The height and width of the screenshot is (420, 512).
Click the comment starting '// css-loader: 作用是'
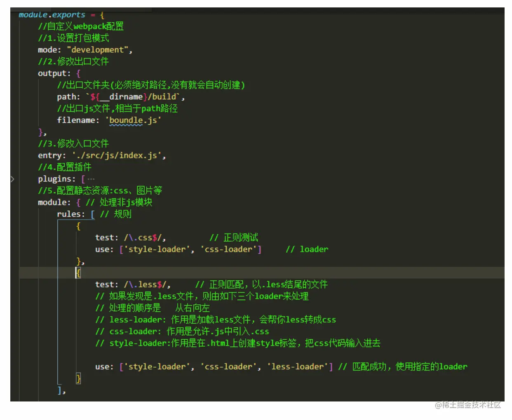(x=182, y=331)
